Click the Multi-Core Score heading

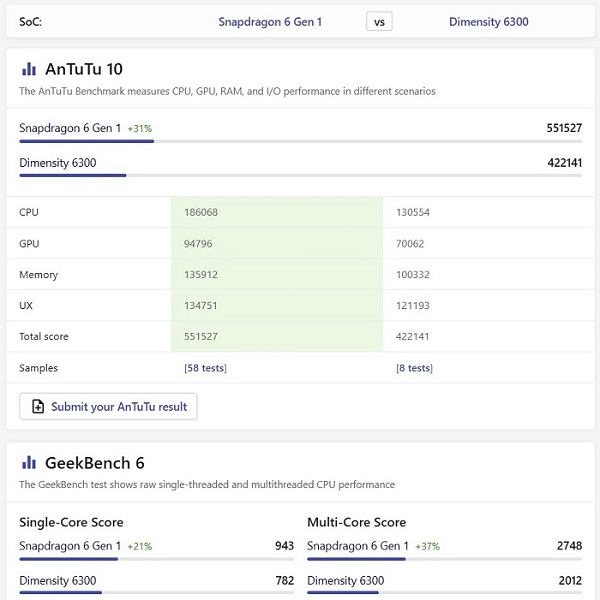tap(355, 522)
